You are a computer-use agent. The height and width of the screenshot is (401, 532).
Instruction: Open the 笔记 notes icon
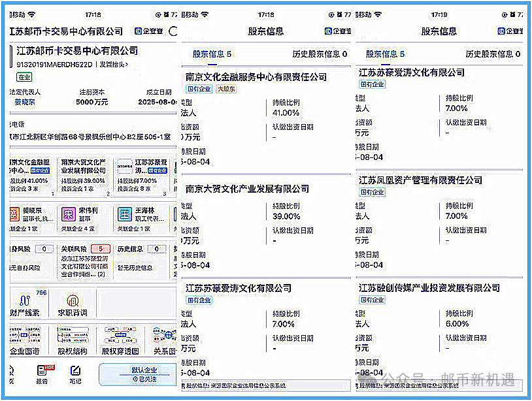point(75,375)
